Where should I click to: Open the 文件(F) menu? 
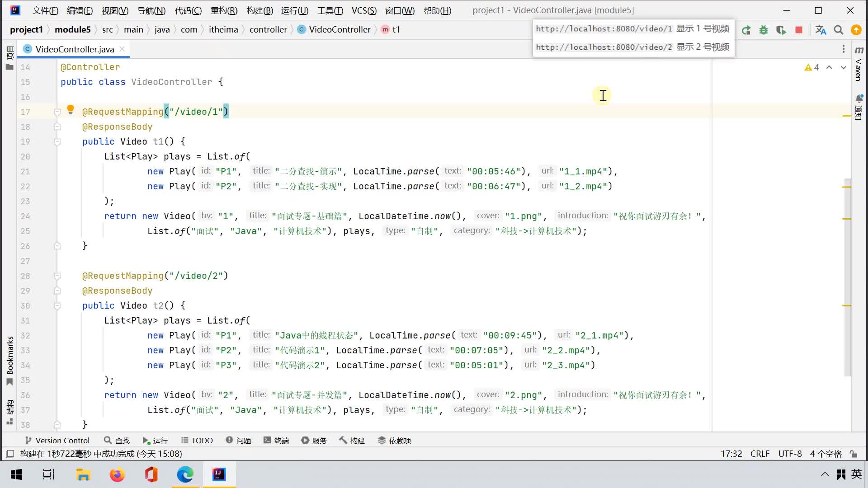[45, 10]
